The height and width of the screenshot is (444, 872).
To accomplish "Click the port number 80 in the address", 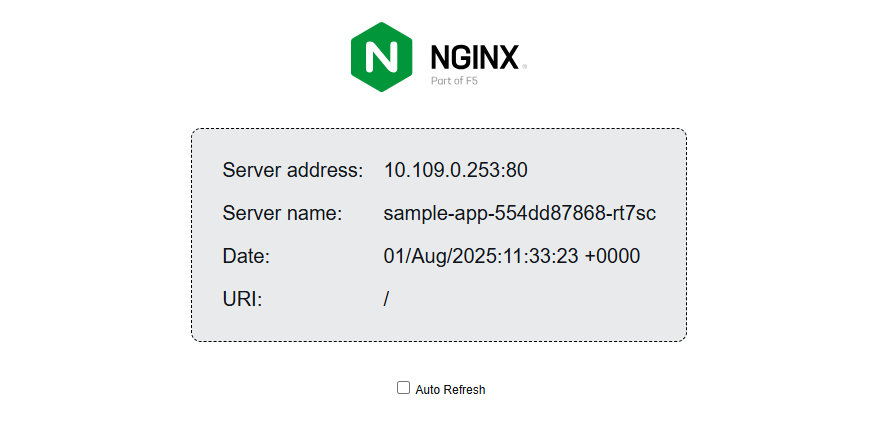I will (x=516, y=170).
